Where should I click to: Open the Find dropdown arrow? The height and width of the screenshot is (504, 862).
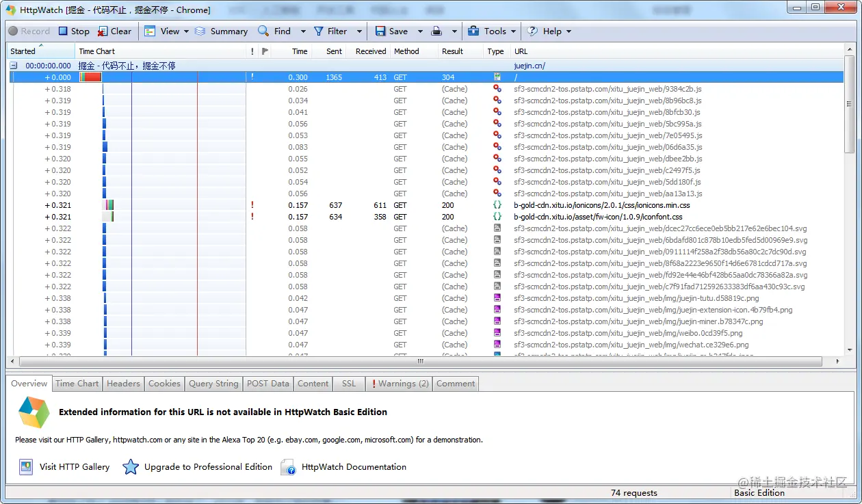[303, 31]
